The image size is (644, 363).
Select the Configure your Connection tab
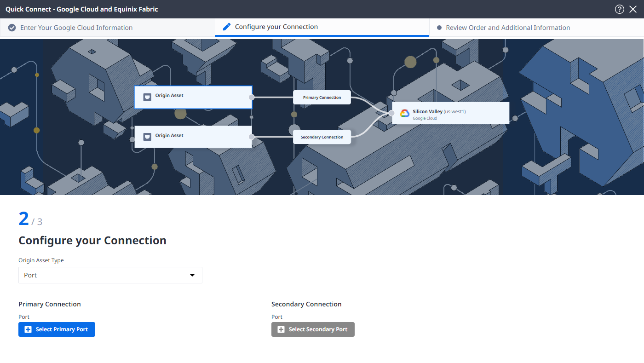pyautogui.click(x=322, y=27)
